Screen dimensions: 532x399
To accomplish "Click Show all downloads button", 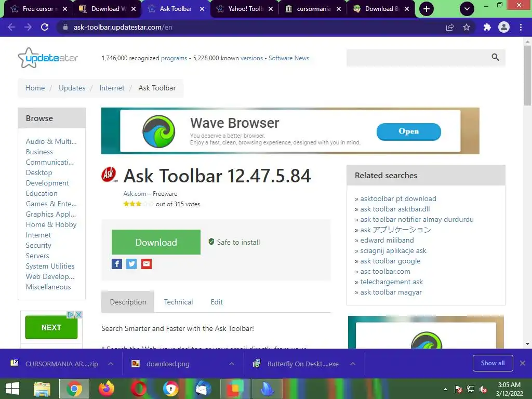I will click(x=493, y=363).
